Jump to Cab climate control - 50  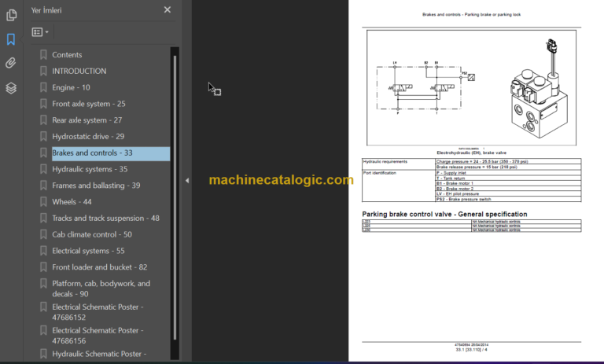pos(92,234)
